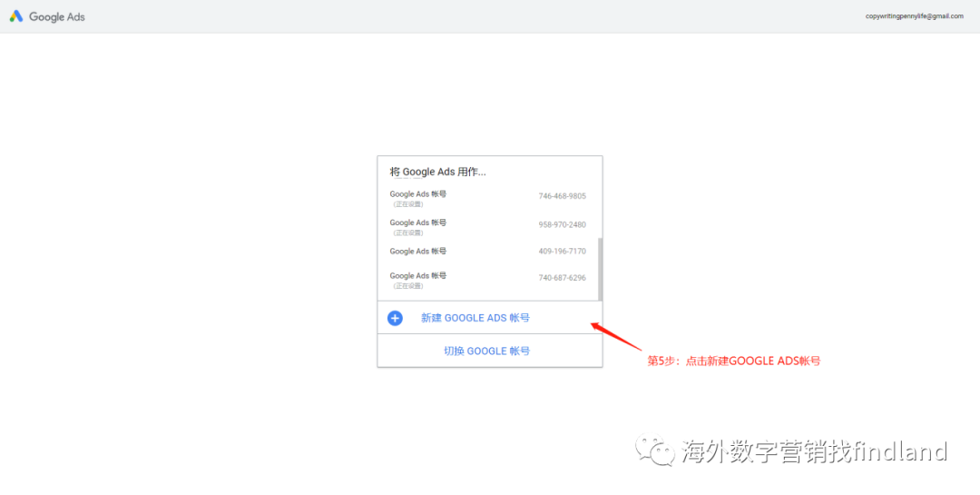Open the copywritingpennylife@gmail.com account email

coord(914,16)
